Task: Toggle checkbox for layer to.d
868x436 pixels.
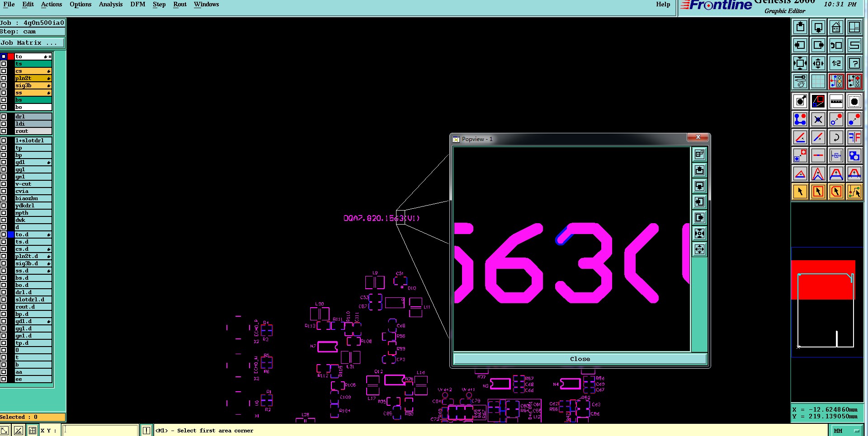Action: tap(4, 234)
